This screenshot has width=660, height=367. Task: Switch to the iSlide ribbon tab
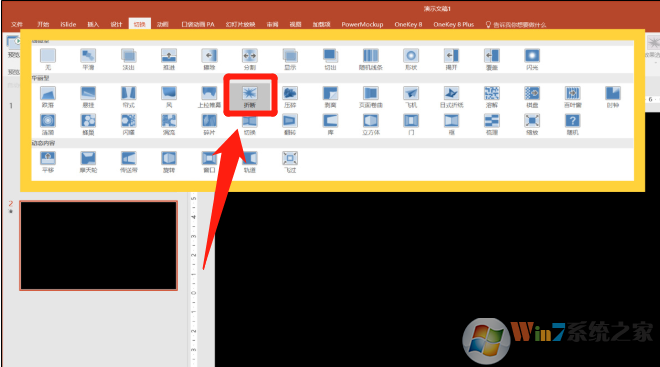click(68, 24)
